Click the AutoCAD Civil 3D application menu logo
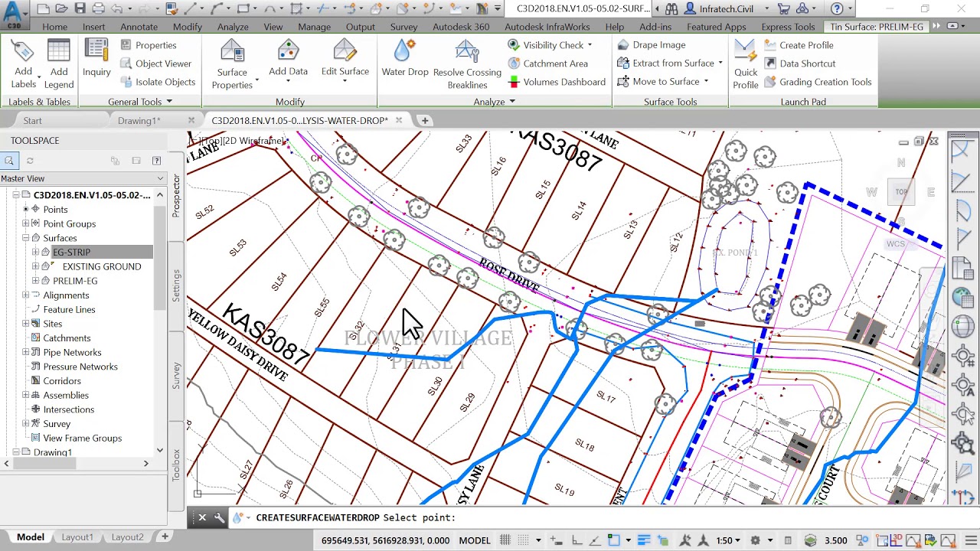Viewport: 980px width, 551px height. tap(13, 13)
